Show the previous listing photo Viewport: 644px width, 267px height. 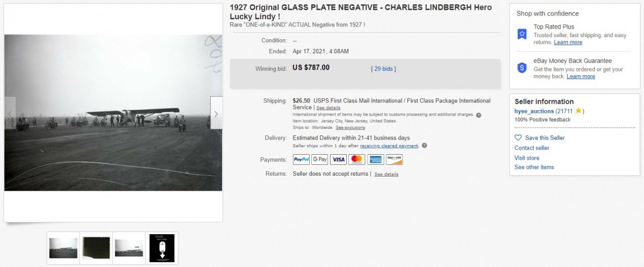point(10,114)
